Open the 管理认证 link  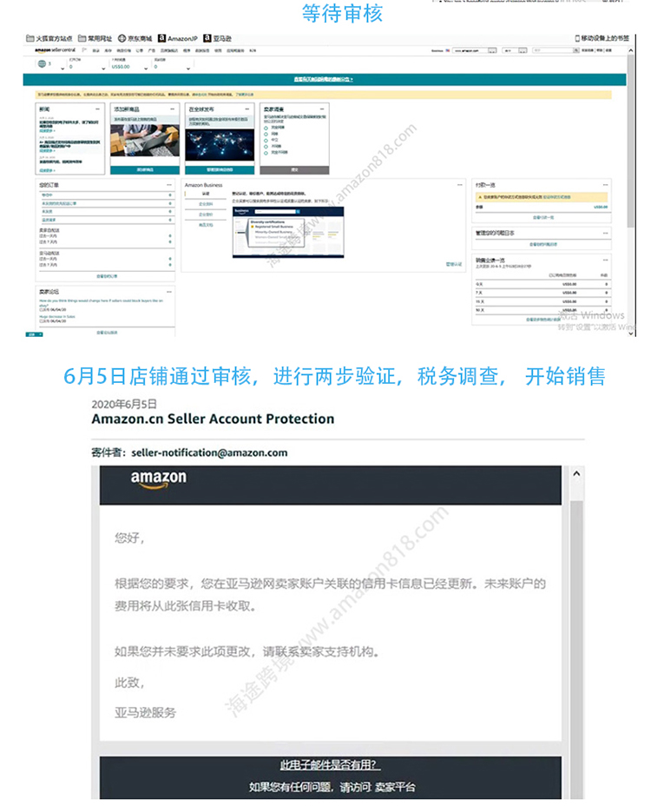(454, 265)
